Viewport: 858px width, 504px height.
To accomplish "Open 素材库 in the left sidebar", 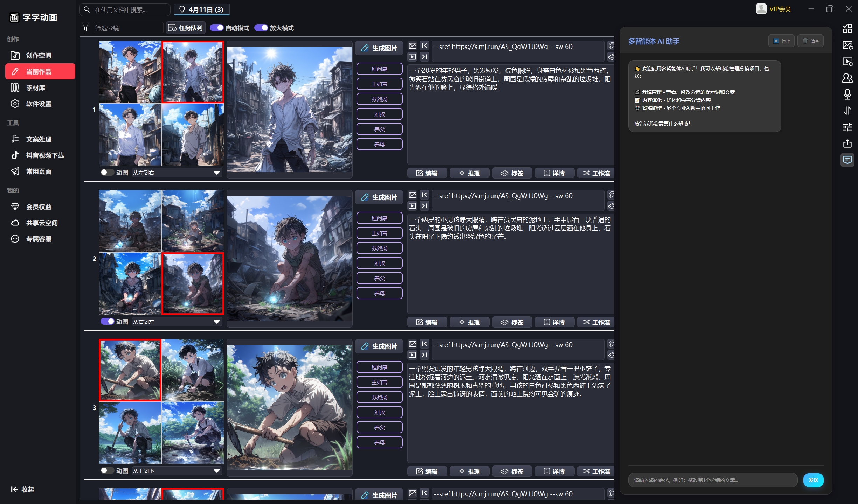I will pos(35,87).
